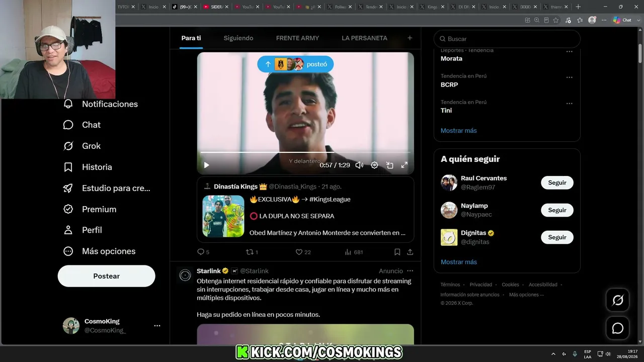The height and width of the screenshot is (362, 644).
Task: Open Información sobre anuncios link
Action: (x=470, y=295)
